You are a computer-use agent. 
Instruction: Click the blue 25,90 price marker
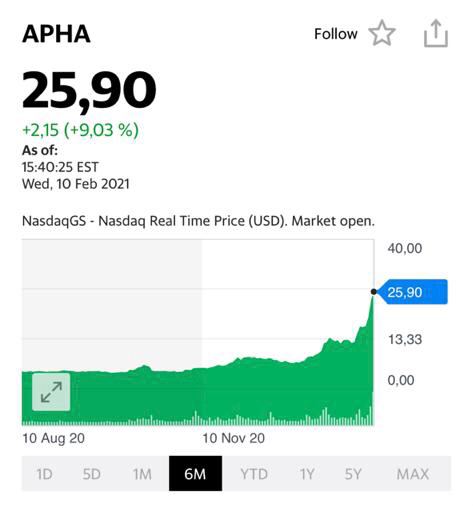pyautogui.click(x=413, y=292)
